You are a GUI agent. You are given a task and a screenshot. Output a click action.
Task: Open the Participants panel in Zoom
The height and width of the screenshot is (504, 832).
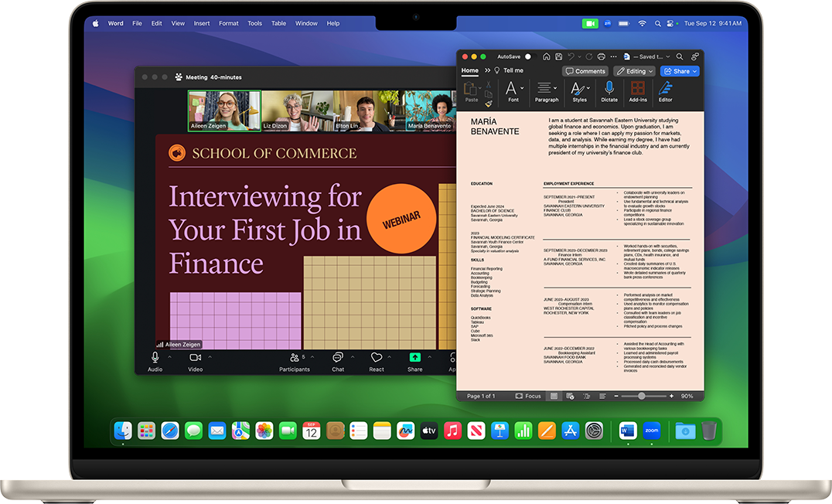[295, 362]
